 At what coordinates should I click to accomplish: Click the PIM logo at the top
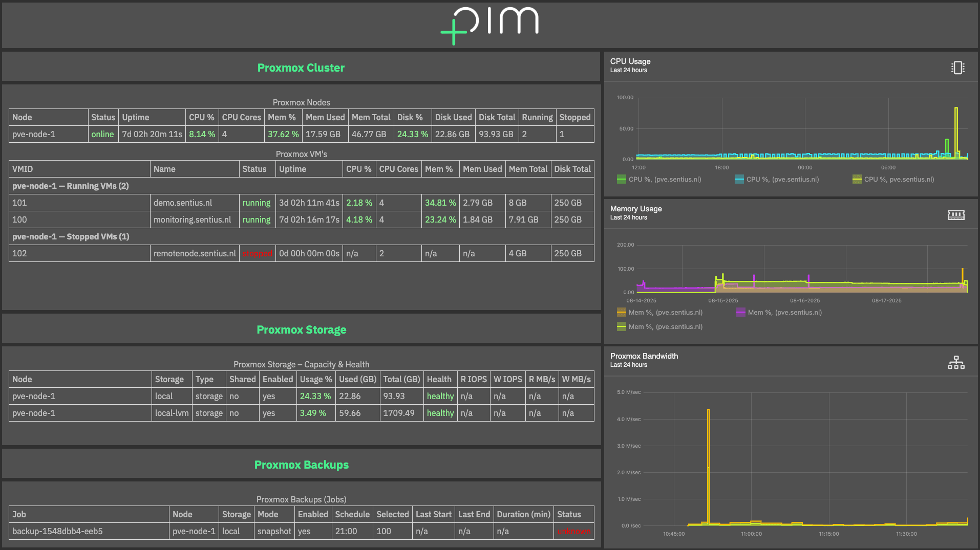click(490, 24)
